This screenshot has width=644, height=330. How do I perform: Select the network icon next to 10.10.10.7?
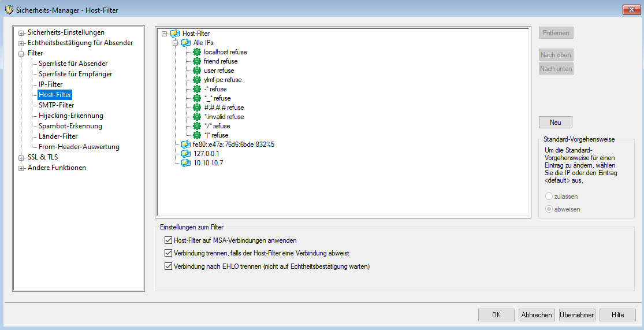tap(185, 163)
